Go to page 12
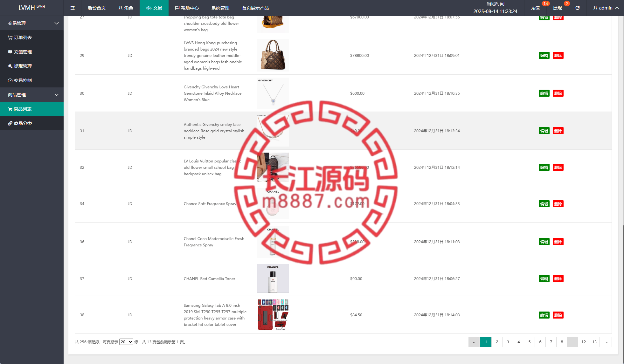 tap(584, 342)
